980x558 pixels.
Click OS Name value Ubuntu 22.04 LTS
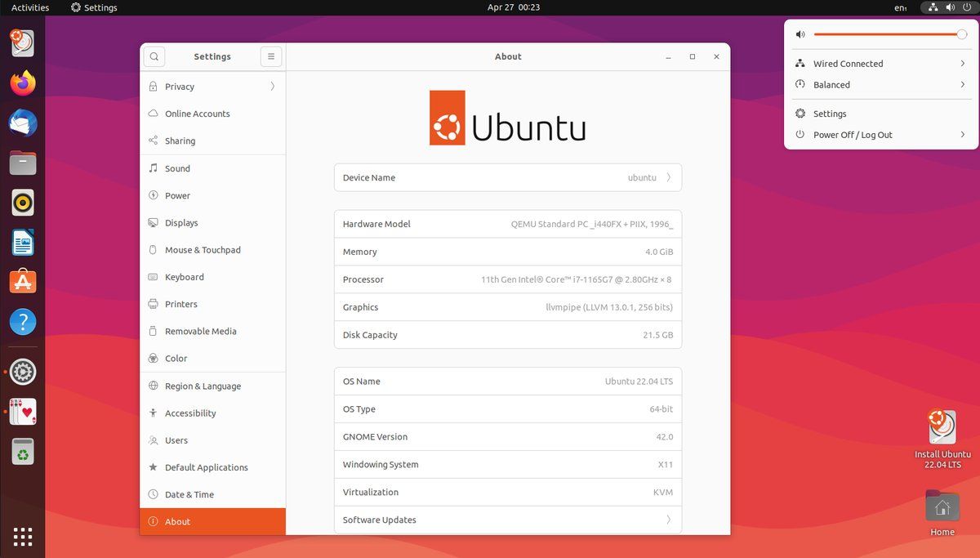[639, 382]
